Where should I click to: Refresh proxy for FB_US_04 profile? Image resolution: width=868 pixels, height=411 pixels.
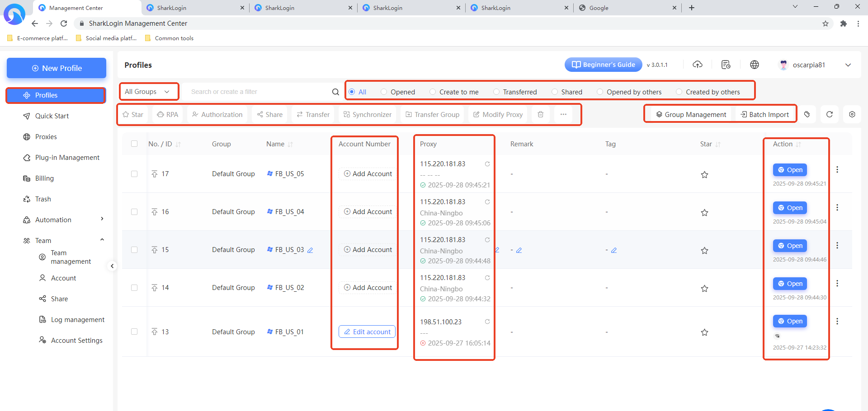[487, 202]
